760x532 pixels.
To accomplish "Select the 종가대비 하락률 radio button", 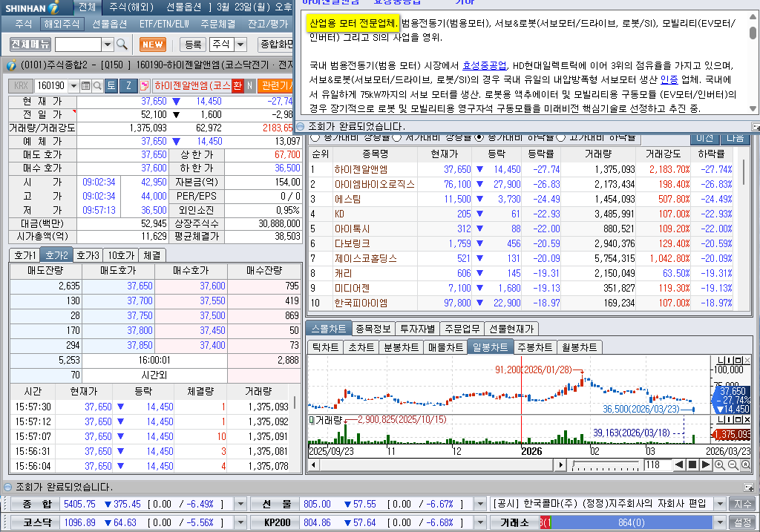I will pos(479,137).
